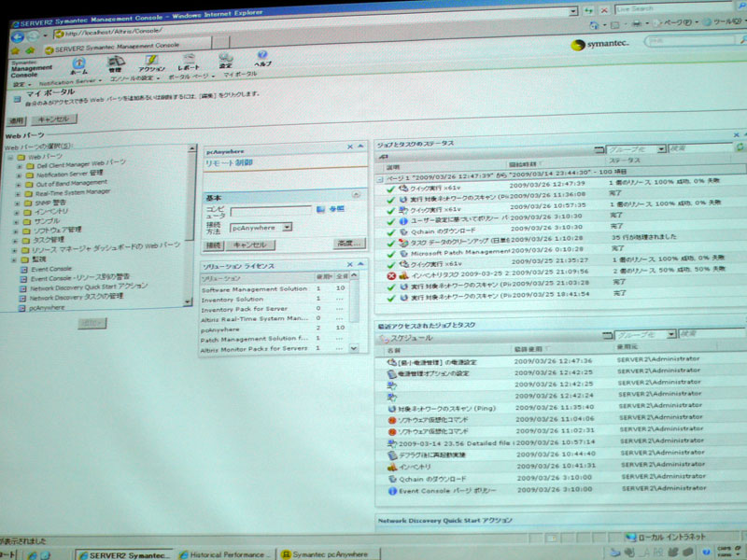
Task: Click キャンセル in the pcAnywhere panel
Action: click(250, 245)
